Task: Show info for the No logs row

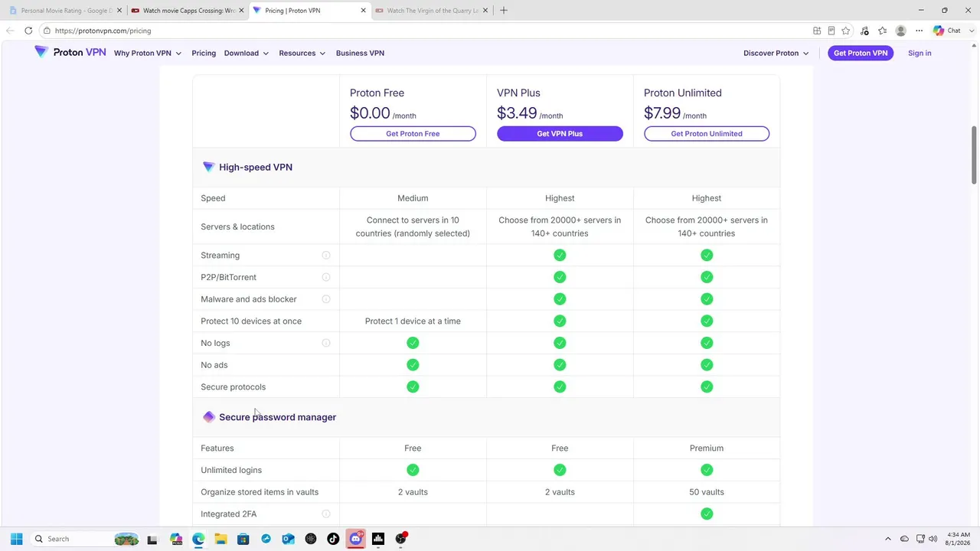Action: (325, 343)
